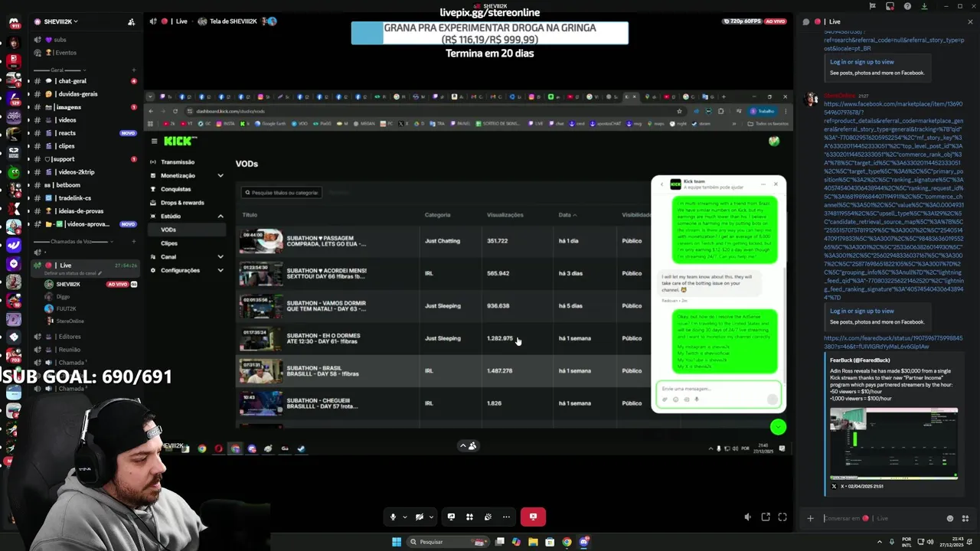Select Drops & rewards in Kick sidebar
The height and width of the screenshot is (551, 980).
click(x=182, y=203)
